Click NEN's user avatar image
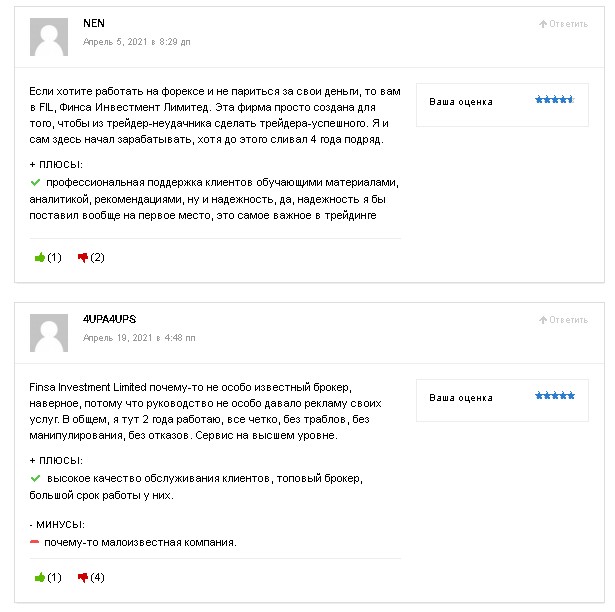This screenshot has height=612, width=615. coord(49,37)
